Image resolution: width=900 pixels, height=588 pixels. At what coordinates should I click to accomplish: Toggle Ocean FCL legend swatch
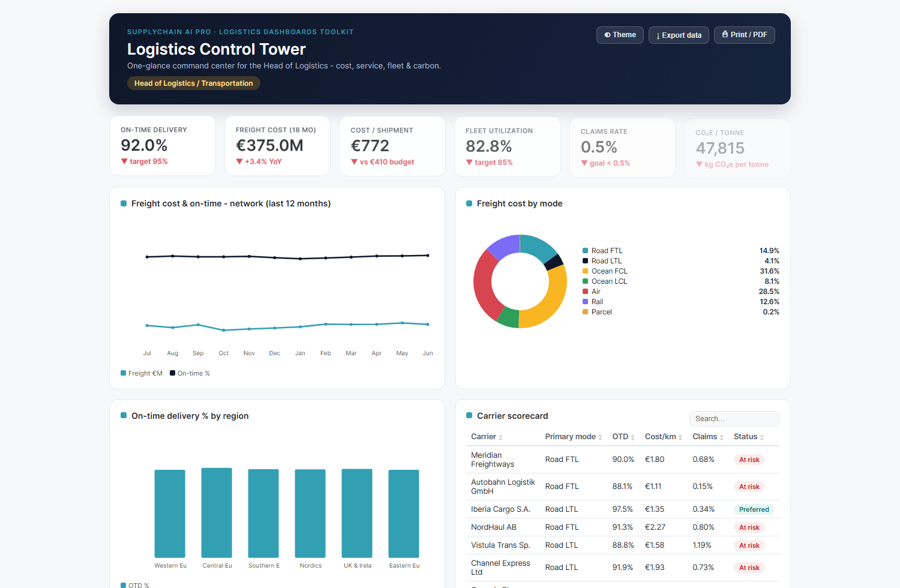point(585,271)
